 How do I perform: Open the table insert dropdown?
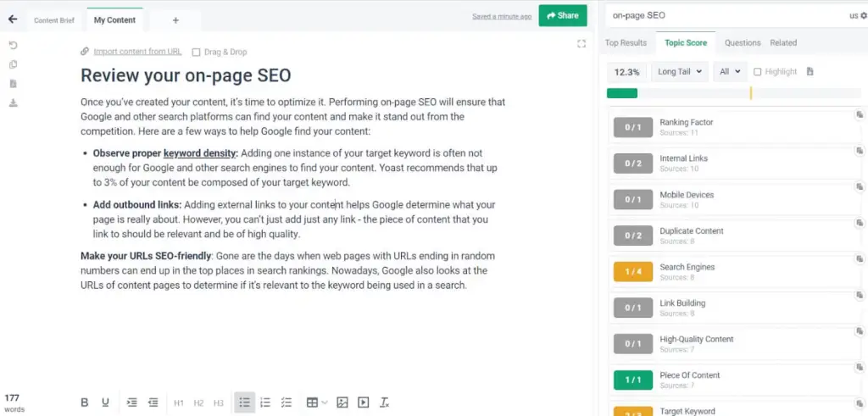[316, 402]
